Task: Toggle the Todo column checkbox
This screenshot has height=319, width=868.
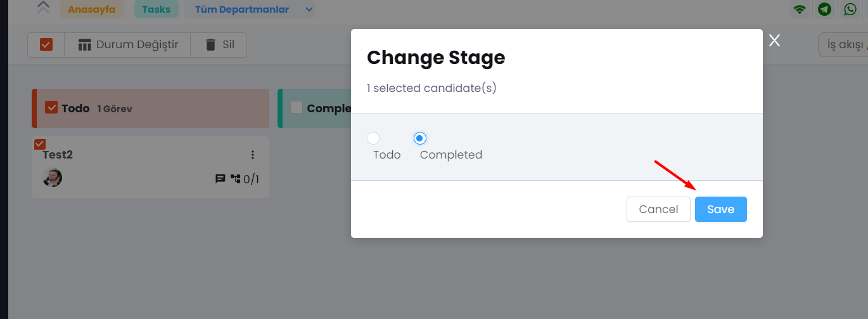Action: point(51,108)
